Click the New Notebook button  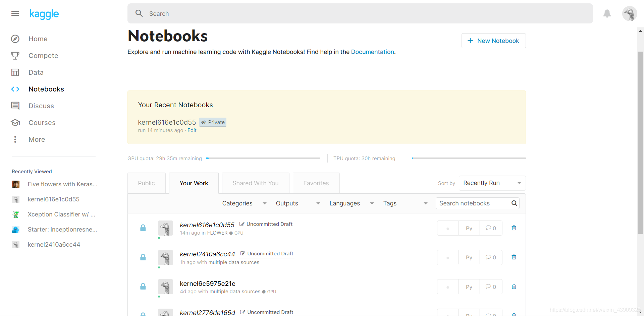493,41
